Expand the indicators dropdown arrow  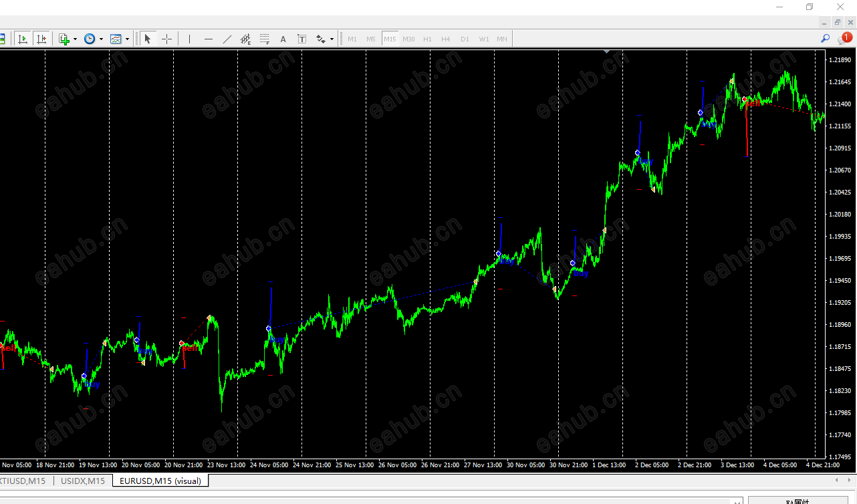click(75, 39)
